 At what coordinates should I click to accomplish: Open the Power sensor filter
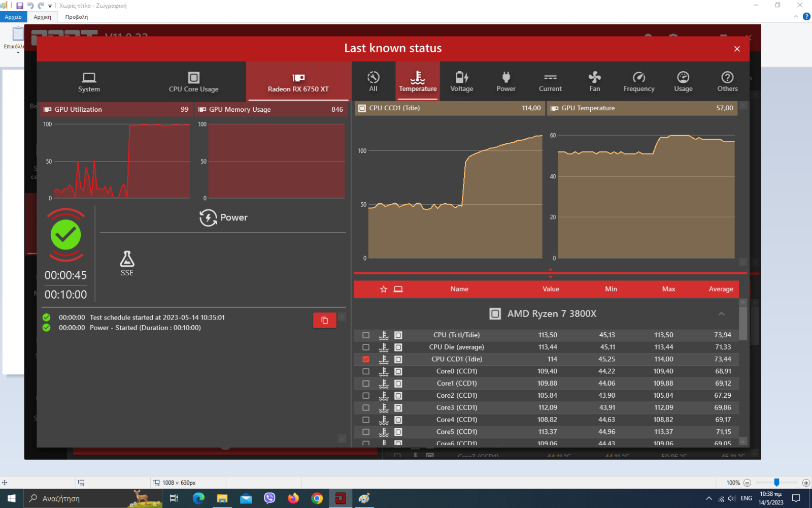point(506,82)
